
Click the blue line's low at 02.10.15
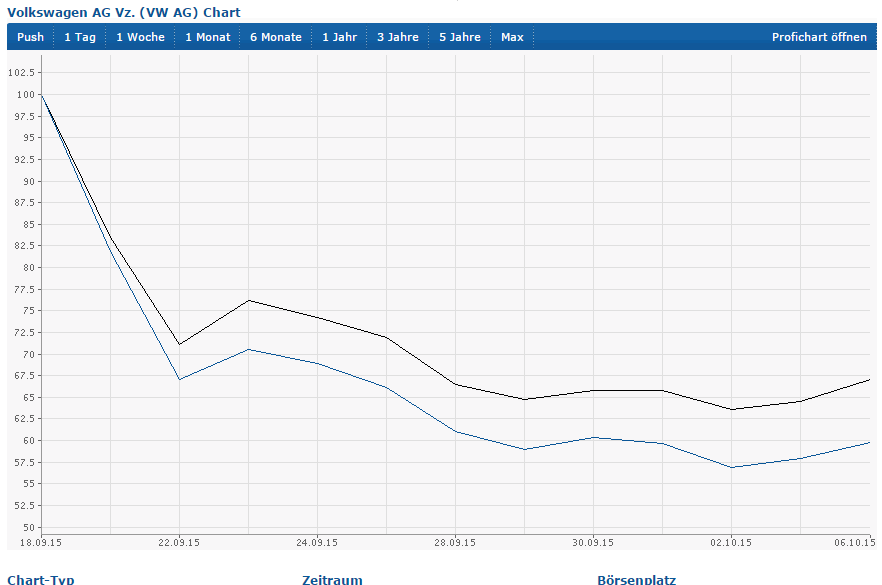click(731, 467)
